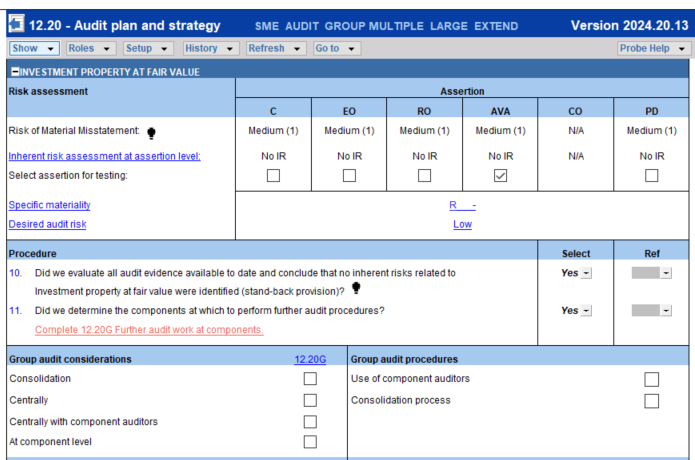
Task: Open the Setup menu
Action: (148, 48)
